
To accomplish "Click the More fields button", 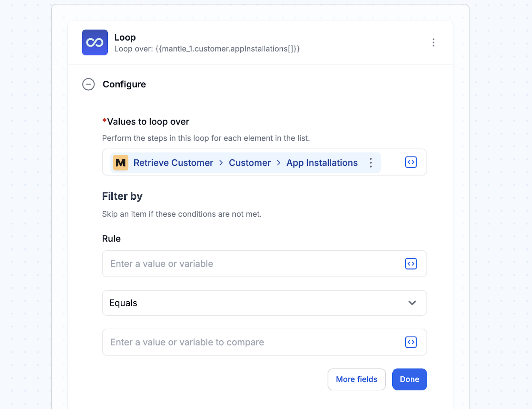I will 356,379.
